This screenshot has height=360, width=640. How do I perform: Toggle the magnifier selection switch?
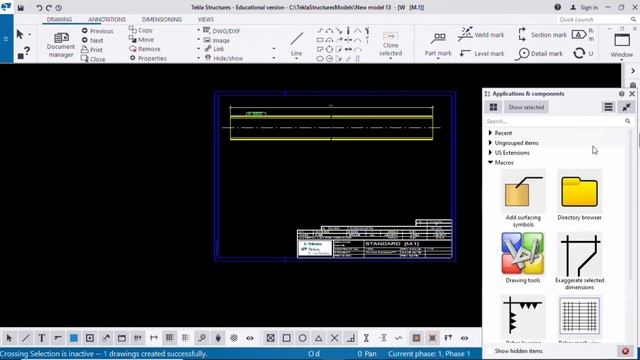coord(202,338)
